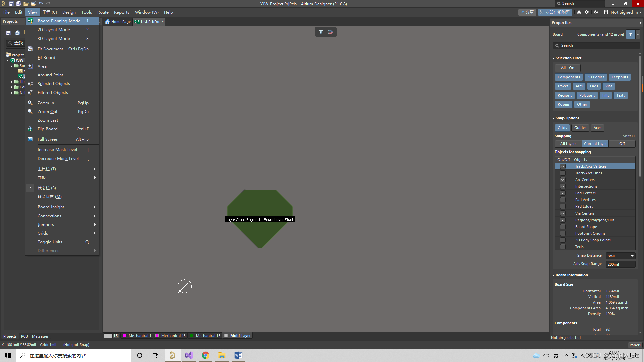Collapse the Snap Options section
This screenshot has width=644, height=362.
coord(554,118)
